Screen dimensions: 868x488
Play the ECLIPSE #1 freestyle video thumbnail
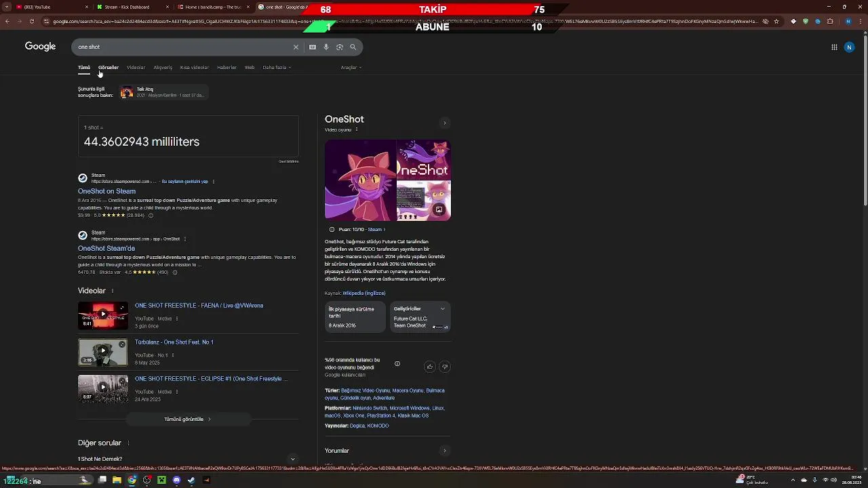[102, 388]
